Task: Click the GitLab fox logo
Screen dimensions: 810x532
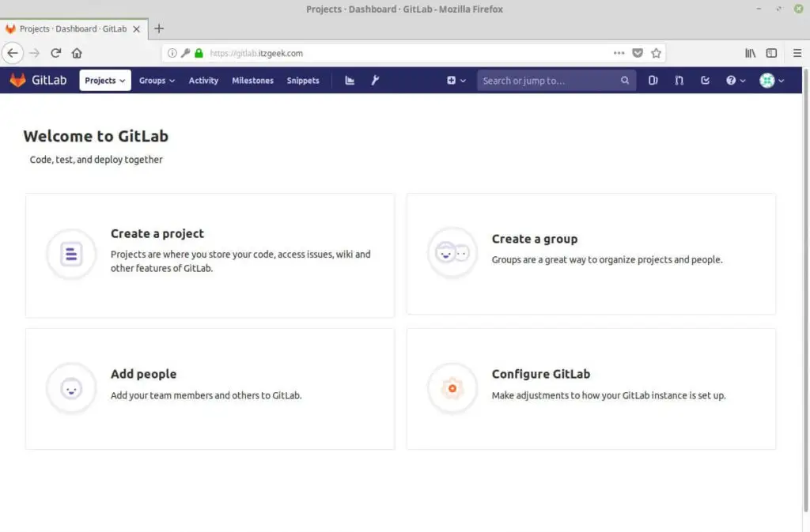Action: point(17,81)
